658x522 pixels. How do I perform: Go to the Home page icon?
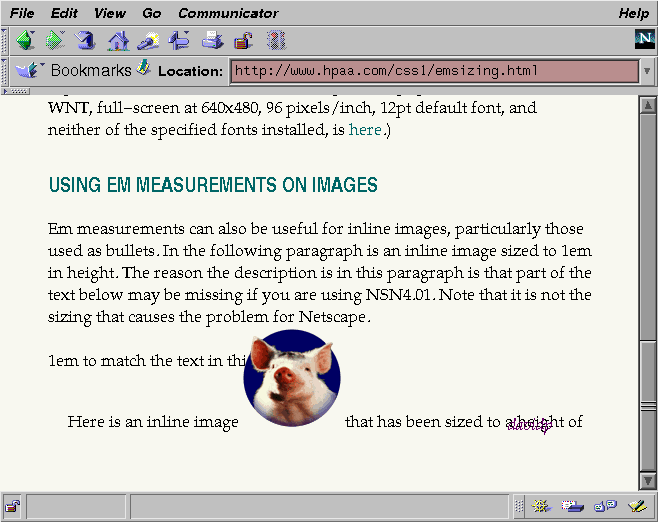tap(118, 41)
